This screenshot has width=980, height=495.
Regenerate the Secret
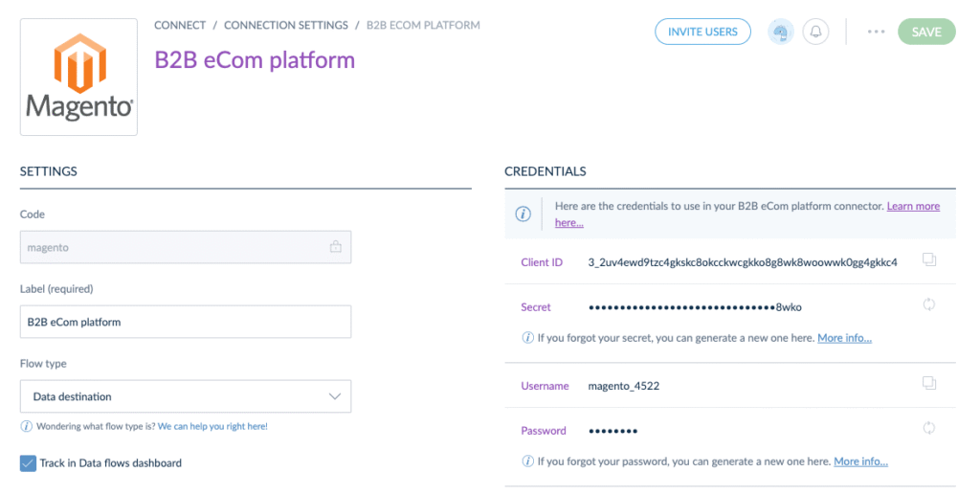click(x=929, y=304)
